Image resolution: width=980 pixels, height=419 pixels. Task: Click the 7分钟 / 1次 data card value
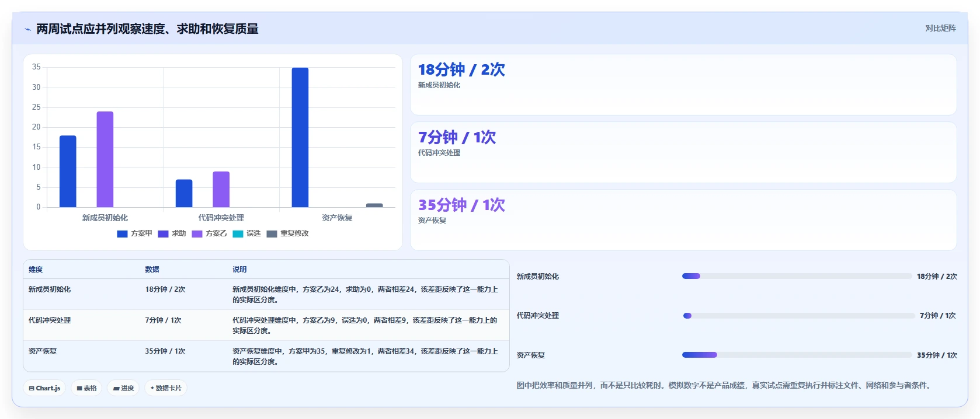coord(457,138)
